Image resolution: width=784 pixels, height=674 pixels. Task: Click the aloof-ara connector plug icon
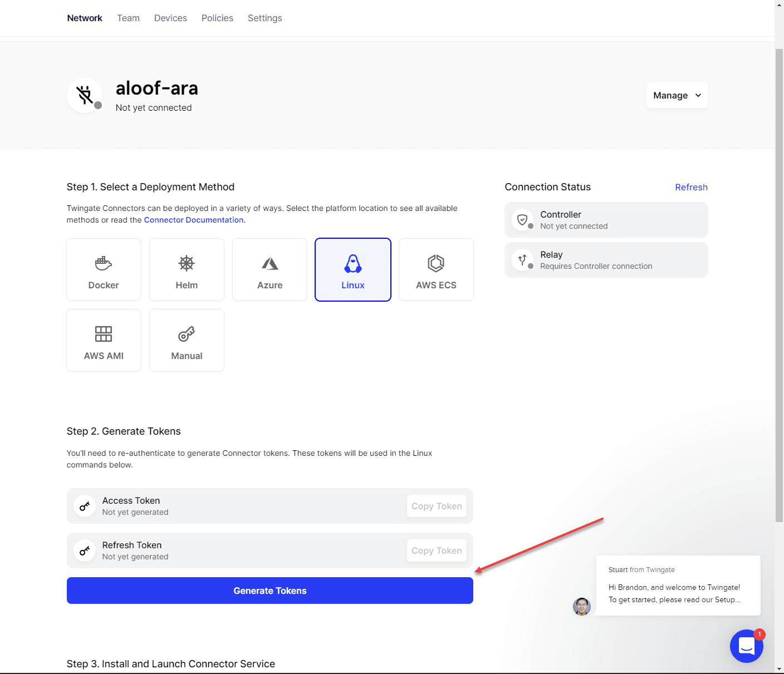85,95
